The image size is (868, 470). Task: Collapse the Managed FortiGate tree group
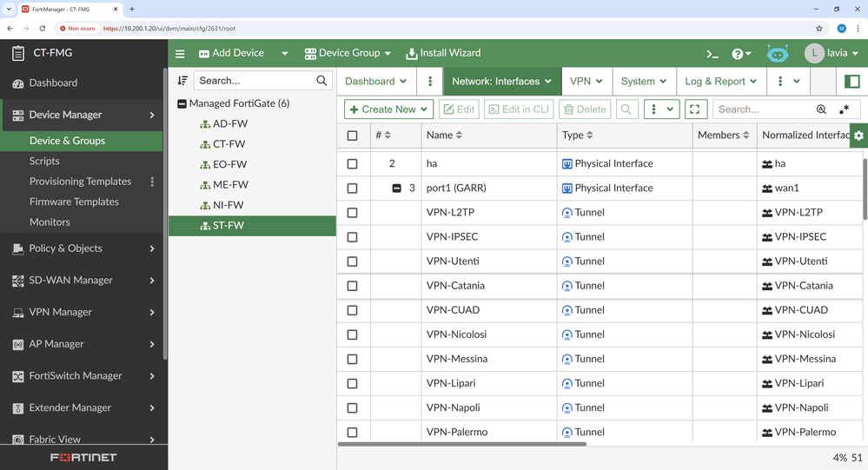point(182,103)
